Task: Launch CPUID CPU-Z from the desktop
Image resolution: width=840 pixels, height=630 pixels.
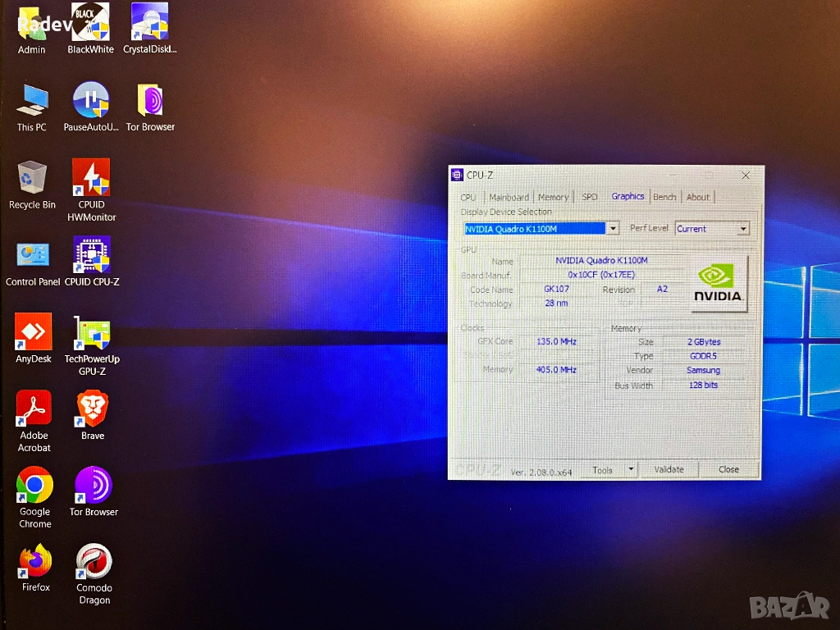Action: pyautogui.click(x=91, y=255)
